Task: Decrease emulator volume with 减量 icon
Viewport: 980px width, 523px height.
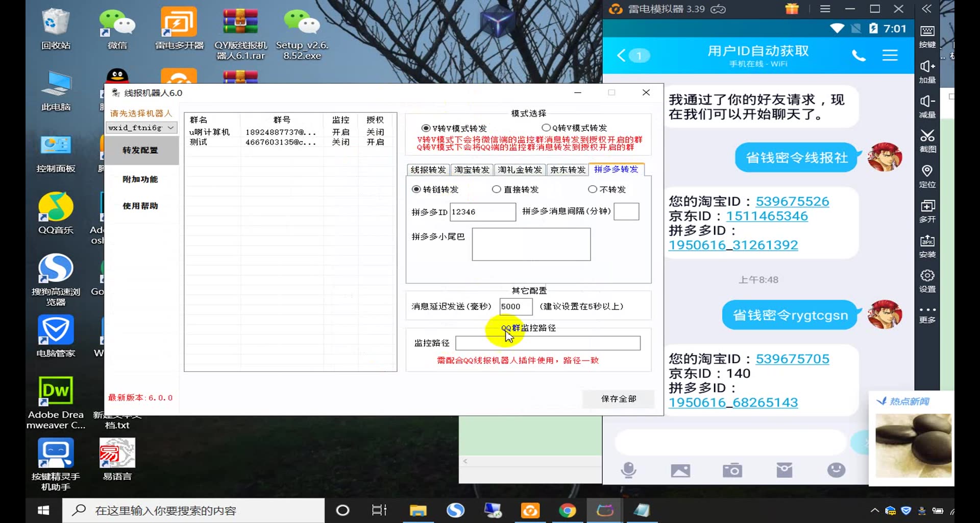Action: pyautogui.click(x=927, y=106)
